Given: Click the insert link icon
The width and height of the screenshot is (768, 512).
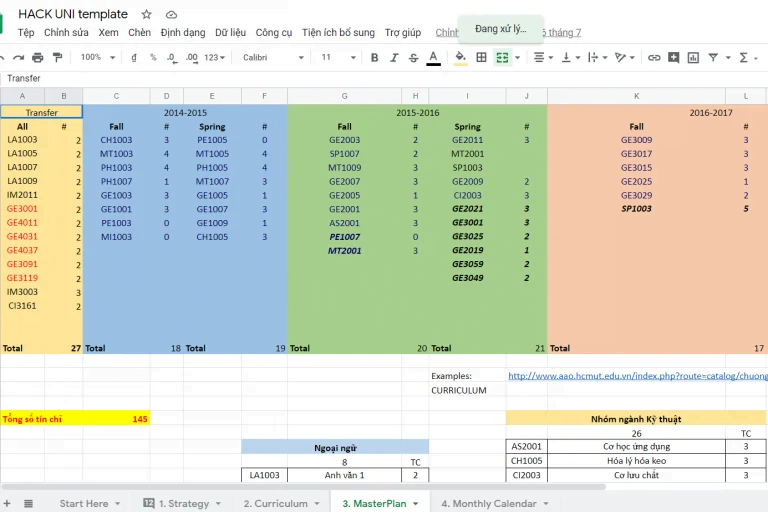Looking at the screenshot, I should [x=654, y=58].
